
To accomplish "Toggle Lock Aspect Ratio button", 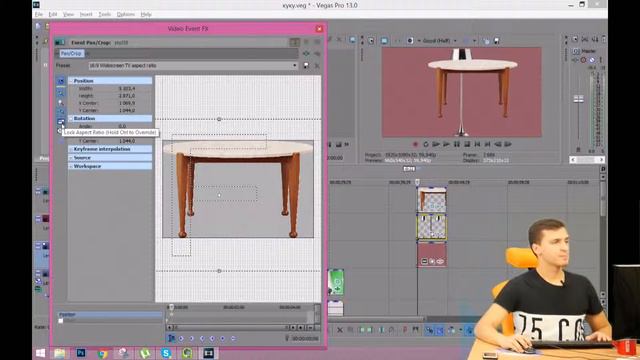I will coord(60,122).
